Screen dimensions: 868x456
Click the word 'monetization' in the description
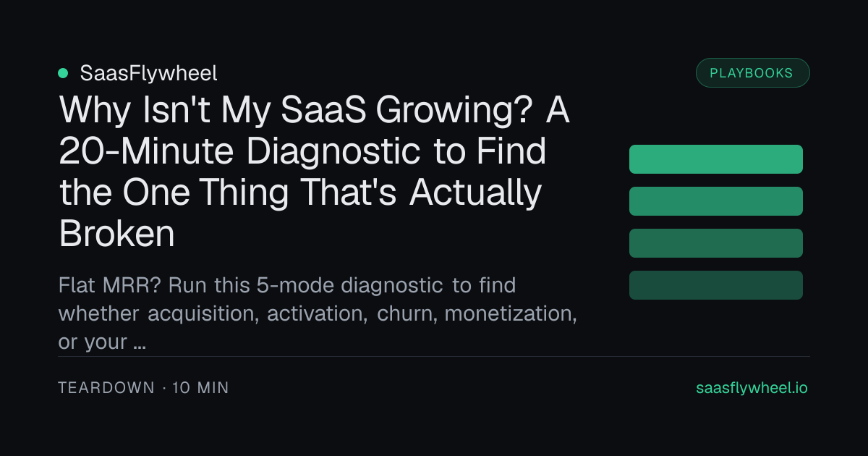pyautogui.click(x=511, y=314)
